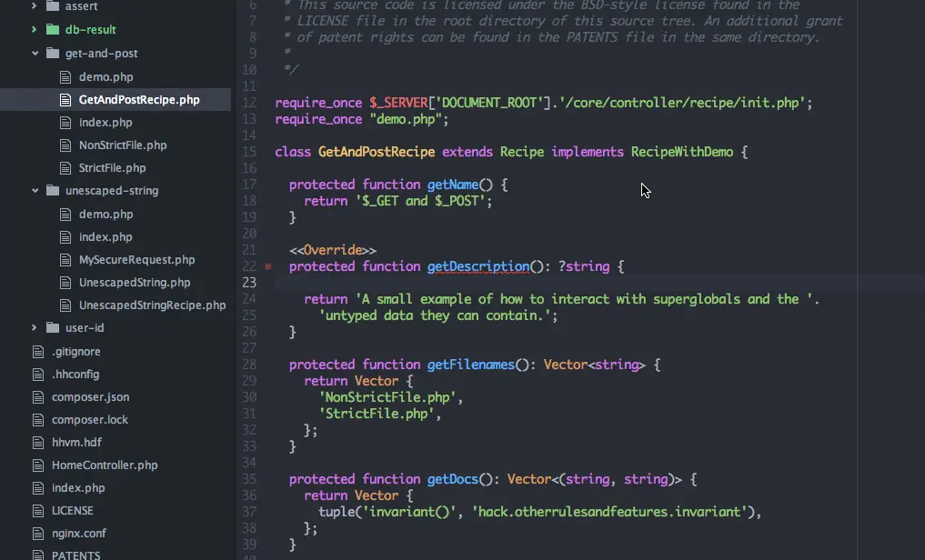Open UnescapedStringRecipe.php in the tree
This screenshot has width=925, height=560.
pos(152,305)
